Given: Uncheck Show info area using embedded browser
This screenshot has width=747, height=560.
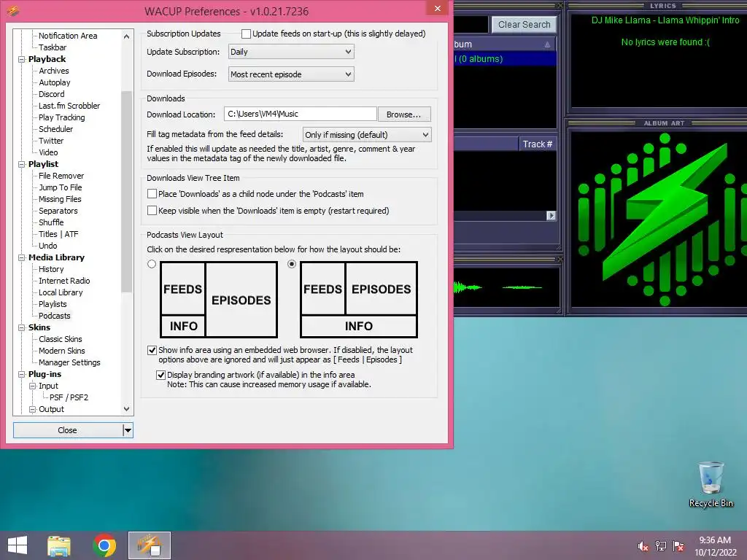Looking at the screenshot, I should (x=152, y=351).
